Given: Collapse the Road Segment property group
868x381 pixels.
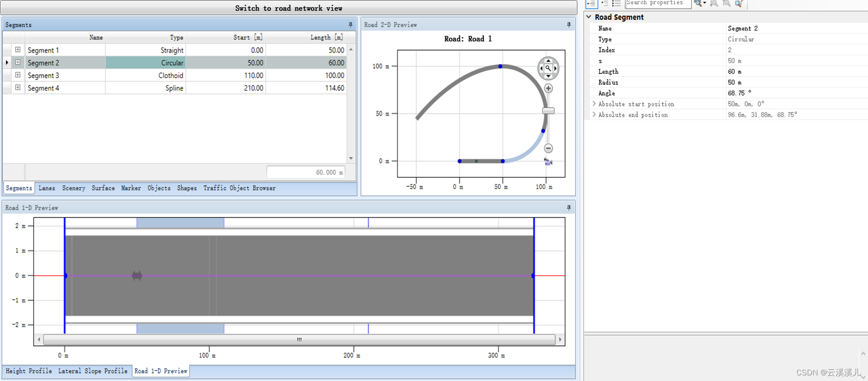Looking at the screenshot, I should [x=589, y=17].
